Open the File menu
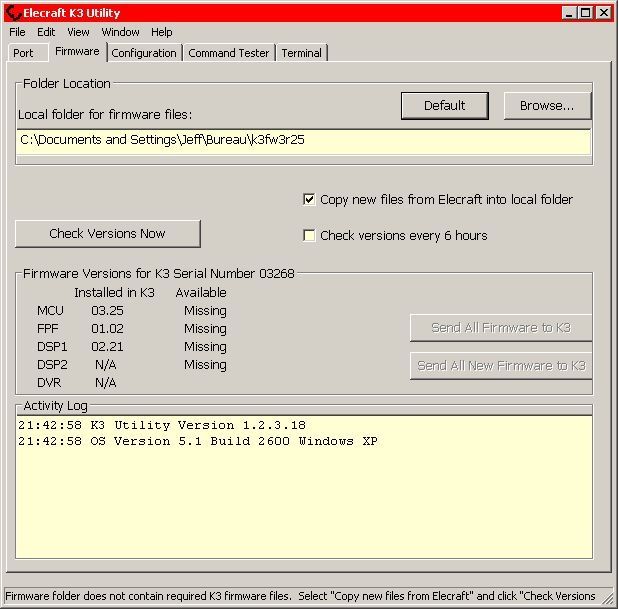The image size is (618, 609). (x=17, y=32)
